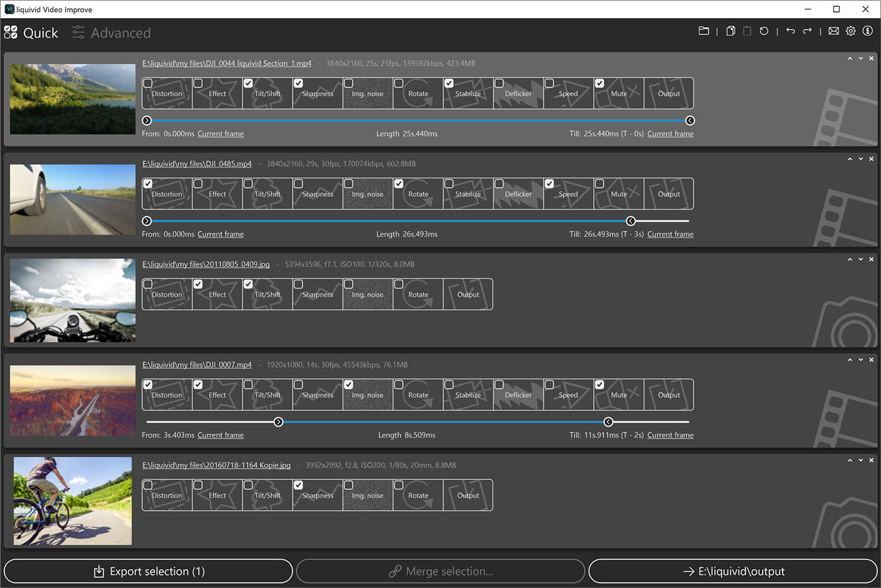Click E:\liquivid\output folder button
Screen dimensions: 881x588
click(733, 571)
